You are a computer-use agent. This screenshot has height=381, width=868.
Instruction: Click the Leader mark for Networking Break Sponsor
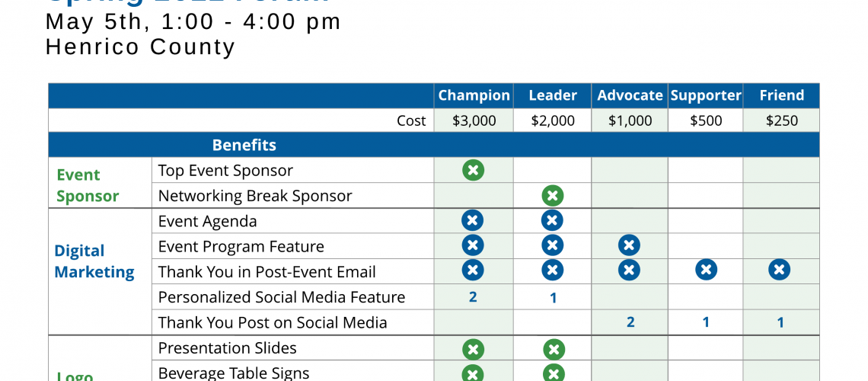553,196
